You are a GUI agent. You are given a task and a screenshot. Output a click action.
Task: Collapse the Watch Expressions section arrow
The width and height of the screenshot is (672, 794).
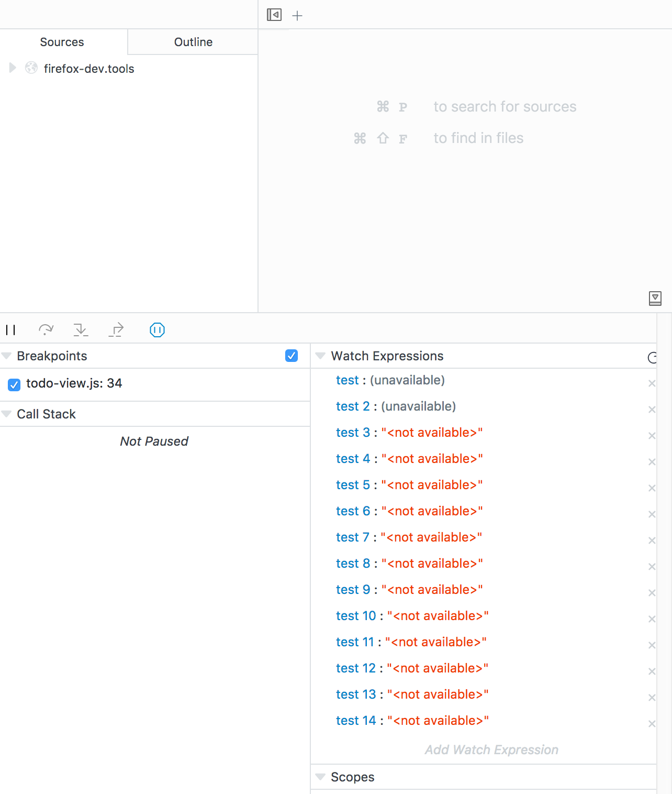(320, 356)
